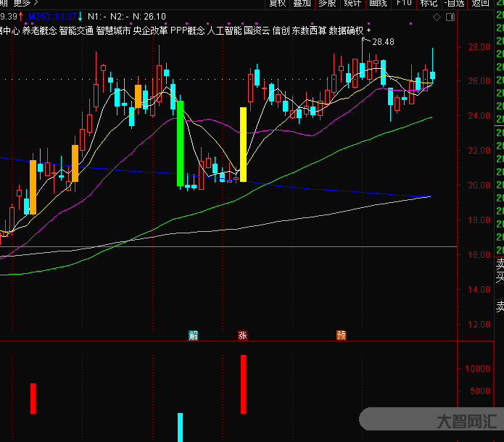This screenshot has height=442, width=504.
Task: Click the blue down arrow after M250
Action: (x=80, y=16)
